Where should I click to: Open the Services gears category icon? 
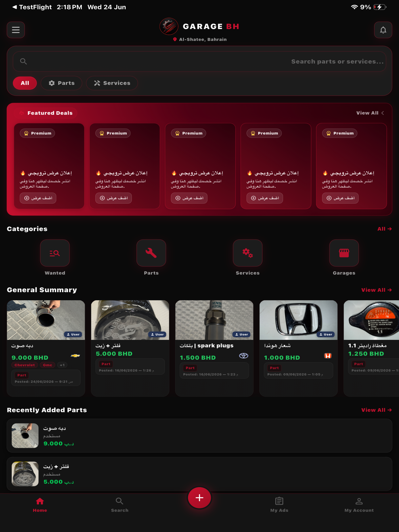(x=248, y=253)
